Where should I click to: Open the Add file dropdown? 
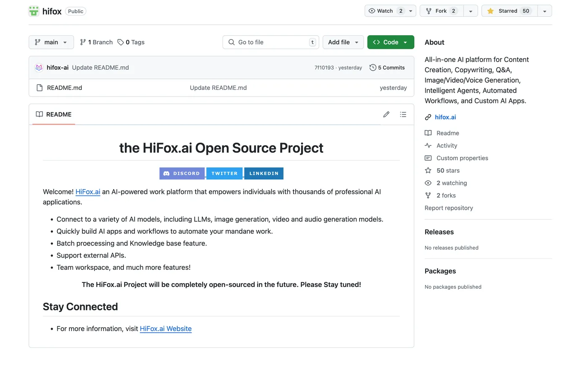point(343,42)
